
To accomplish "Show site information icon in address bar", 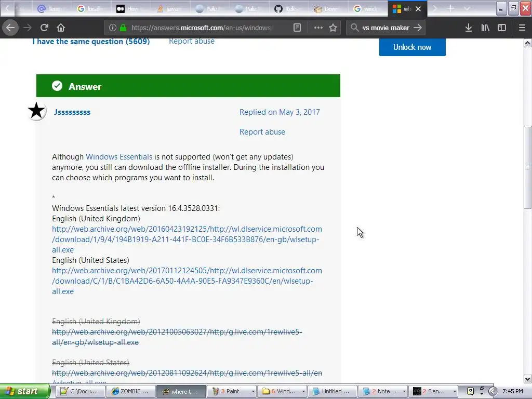I will coord(113,28).
